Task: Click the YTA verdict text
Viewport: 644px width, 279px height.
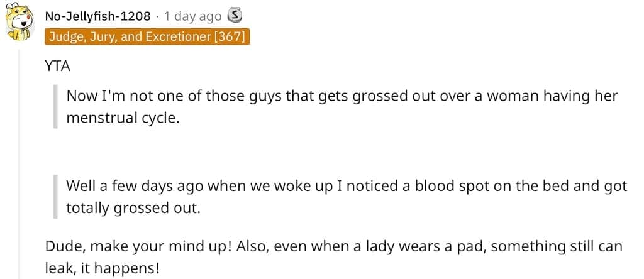Action: click(x=57, y=67)
